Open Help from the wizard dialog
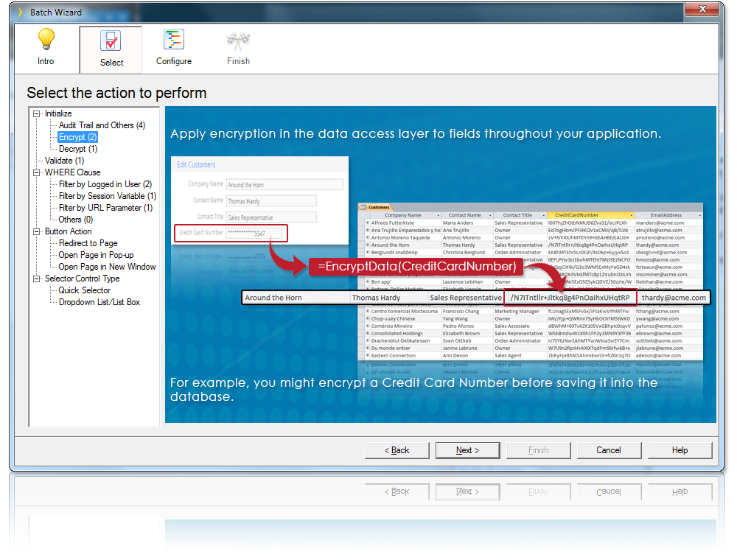The height and width of the screenshot is (560, 737). (x=680, y=450)
